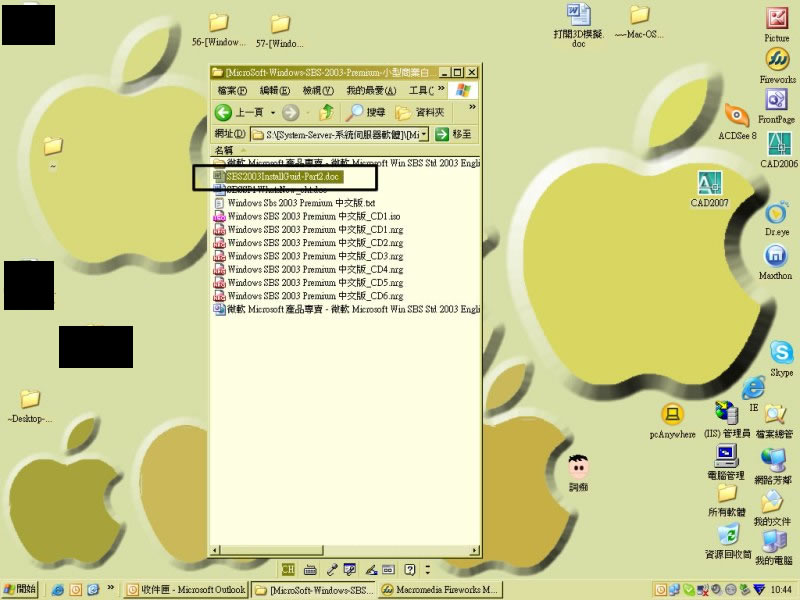Image resolution: width=800 pixels, height=600 pixels.
Task: Select the 57-[Windo... desktop folder
Action: pyautogui.click(x=280, y=31)
